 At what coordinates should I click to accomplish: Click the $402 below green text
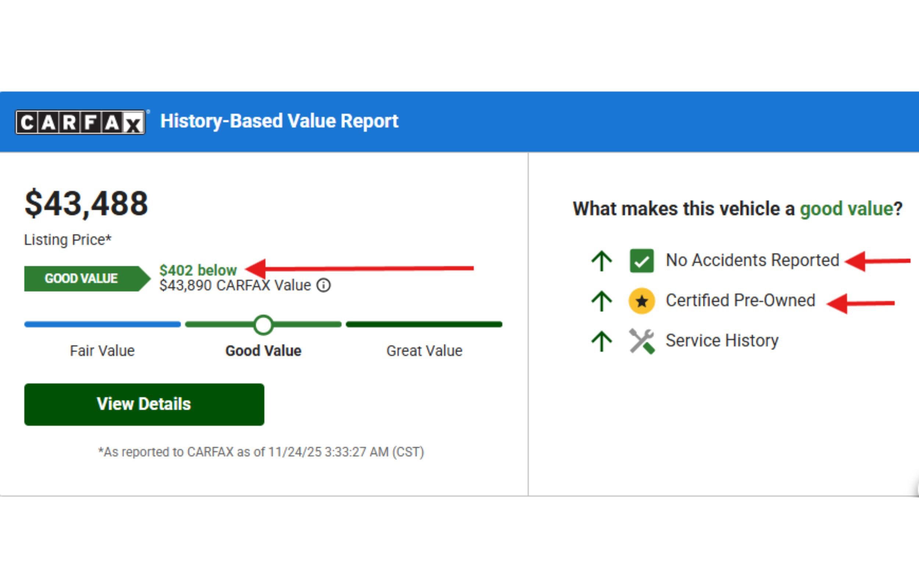[x=198, y=270]
